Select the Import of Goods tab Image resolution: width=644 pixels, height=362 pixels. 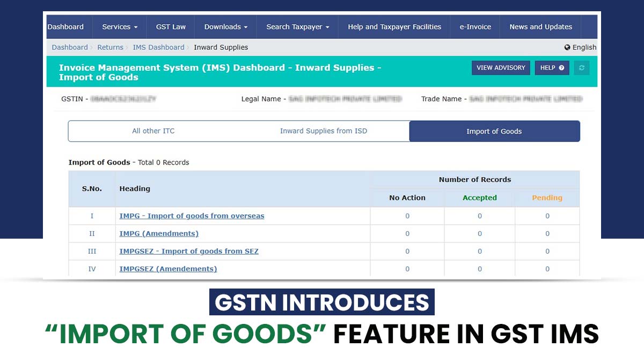(x=494, y=131)
